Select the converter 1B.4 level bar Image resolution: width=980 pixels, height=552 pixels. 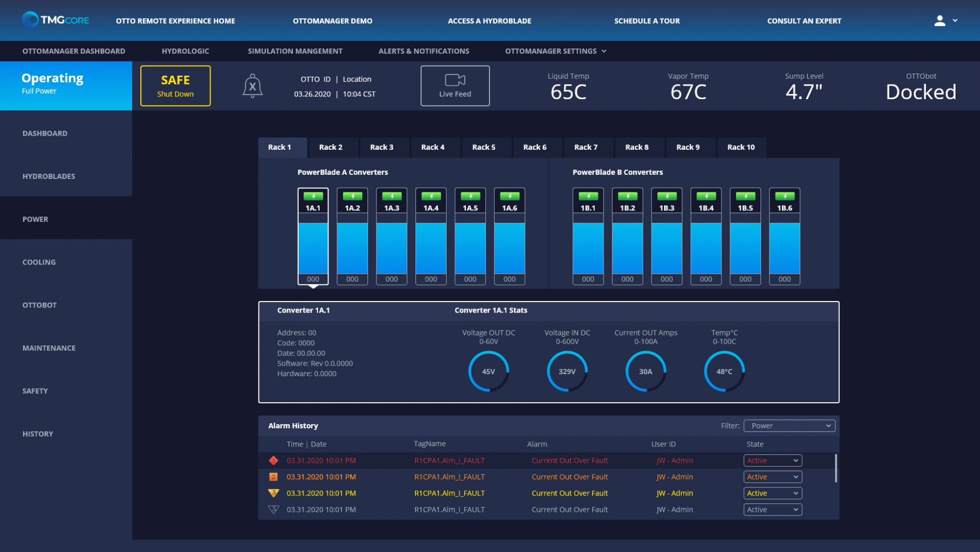click(x=706, y=248)
